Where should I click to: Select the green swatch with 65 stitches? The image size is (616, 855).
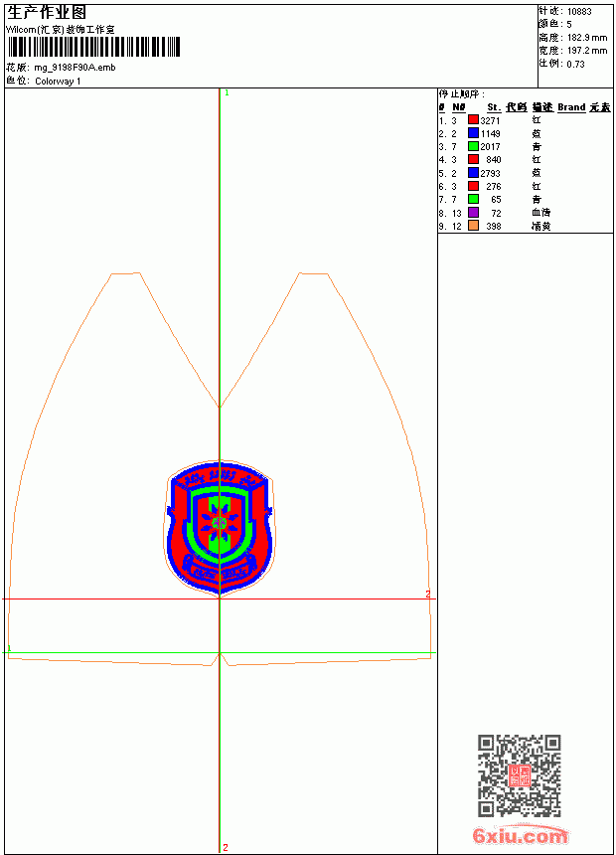(473, 199)
